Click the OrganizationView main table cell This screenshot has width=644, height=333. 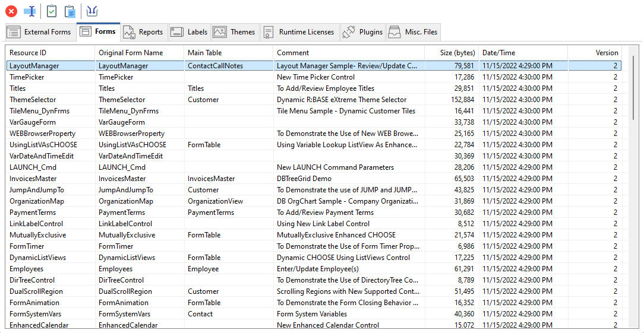[215, 201]
